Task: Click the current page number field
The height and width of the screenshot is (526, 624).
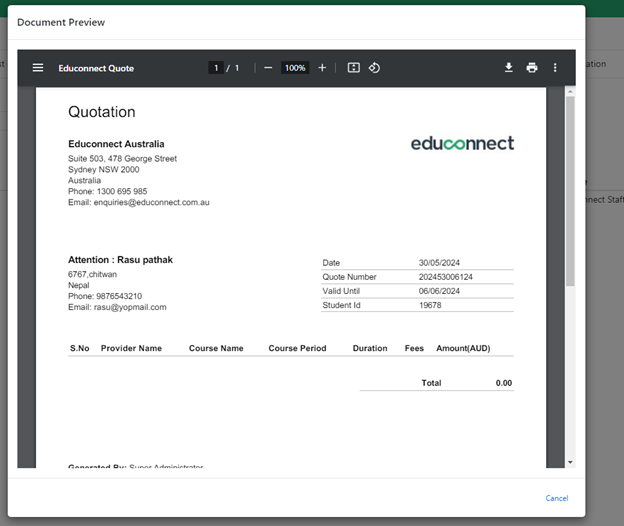Action: pyautogui.click(x=215, y=68)
